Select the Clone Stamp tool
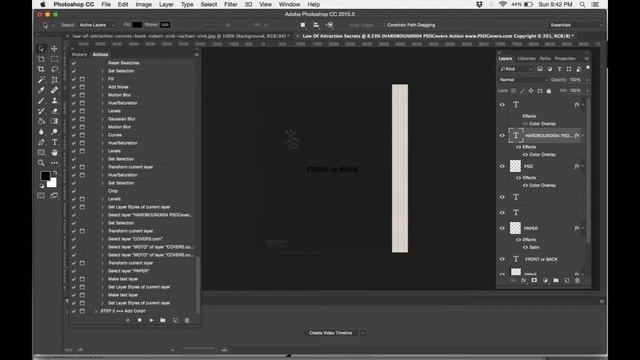This screenshot has width=640, height=360. tap(54, 100)
